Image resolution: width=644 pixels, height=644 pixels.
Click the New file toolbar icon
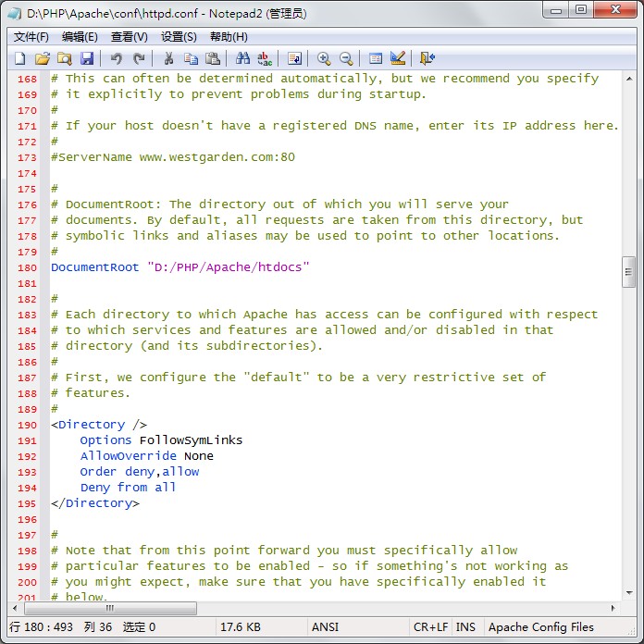20,58
